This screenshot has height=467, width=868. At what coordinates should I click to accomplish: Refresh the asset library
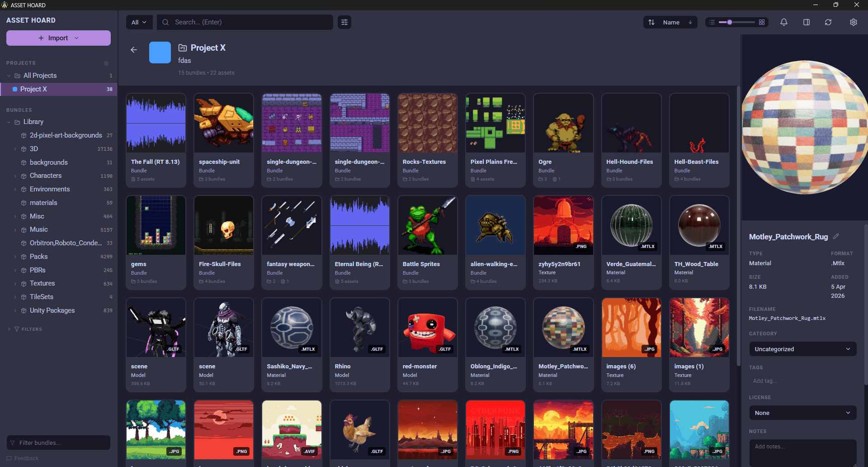tap(828, 22)
